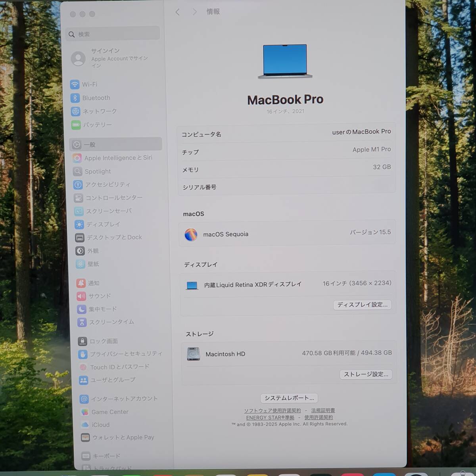476x476 pixels.
Task: Open ユーザとグループ people icon
Action: tap(84, 380)
